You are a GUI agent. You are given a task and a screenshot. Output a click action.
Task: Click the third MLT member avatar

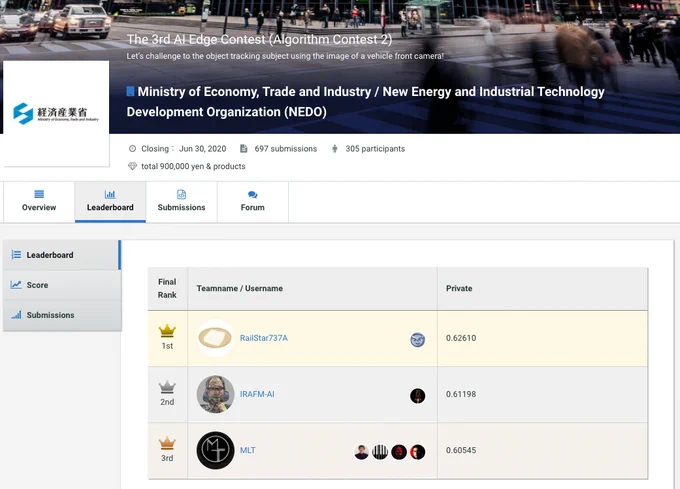tap(399, 452)
